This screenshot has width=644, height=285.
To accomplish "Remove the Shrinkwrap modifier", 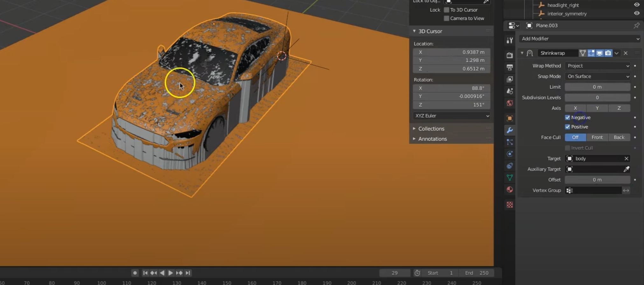I will pyautogui.click(x=626, y=53).
